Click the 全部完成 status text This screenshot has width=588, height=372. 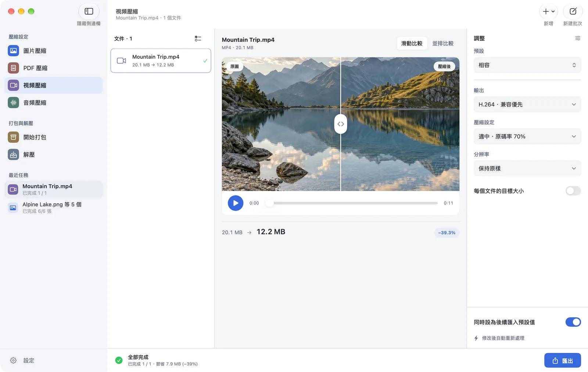pyautogui.click(x=138, y=357)
